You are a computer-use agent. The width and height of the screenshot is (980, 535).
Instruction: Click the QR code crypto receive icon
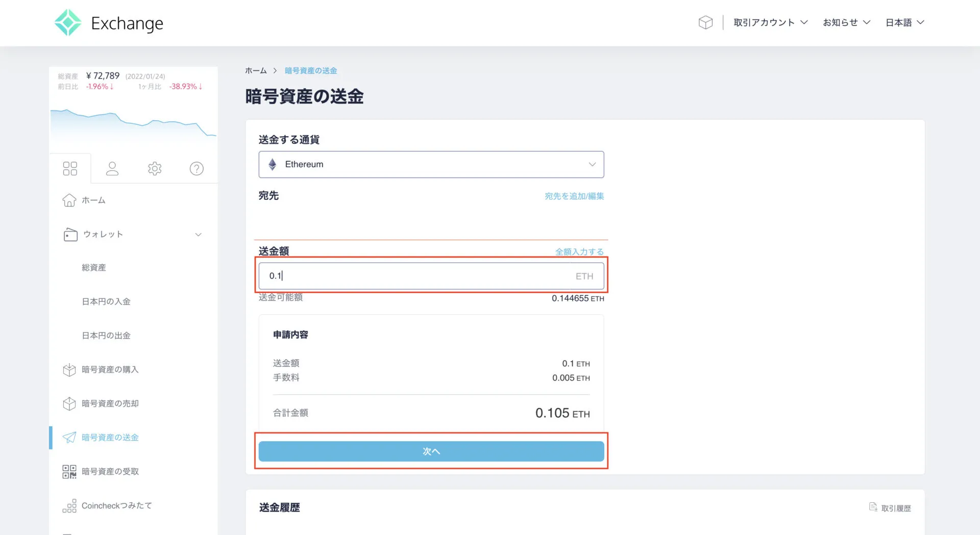coord(69,471)
